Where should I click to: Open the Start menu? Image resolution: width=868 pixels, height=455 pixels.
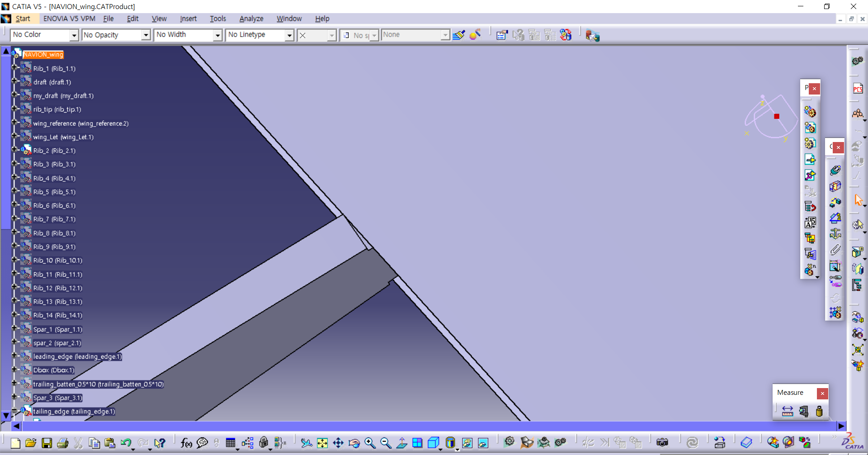23,19
